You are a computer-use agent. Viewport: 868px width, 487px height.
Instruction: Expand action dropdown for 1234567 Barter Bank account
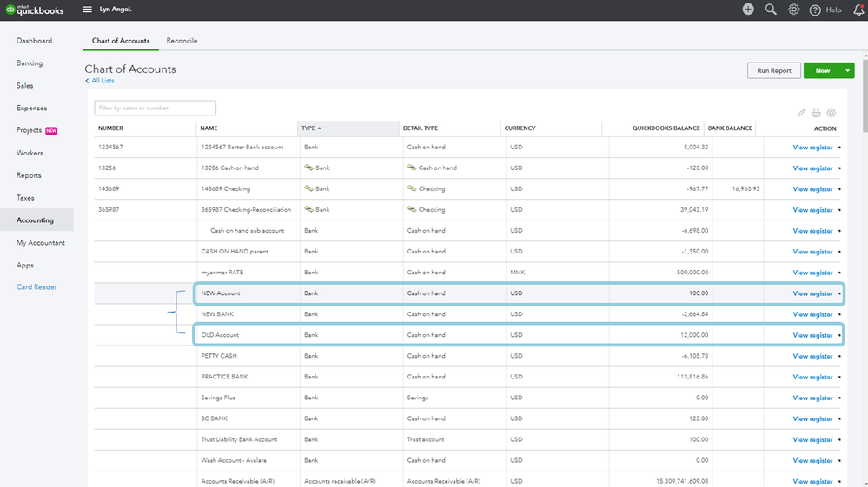pyautogui.click(x=839, y=148)
